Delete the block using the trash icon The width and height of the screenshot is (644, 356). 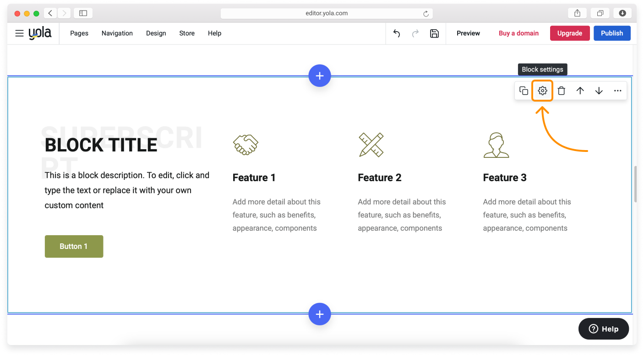561,91
